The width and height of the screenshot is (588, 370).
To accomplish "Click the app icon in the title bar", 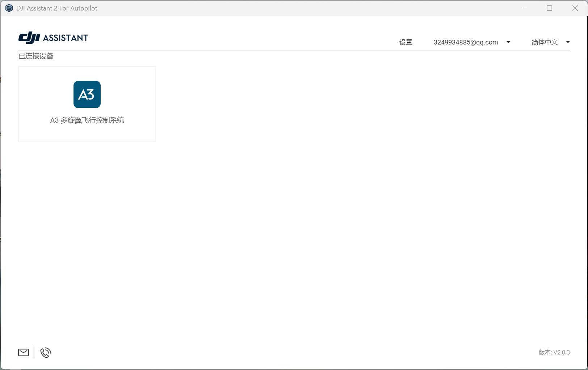I will tap(9, 8).
